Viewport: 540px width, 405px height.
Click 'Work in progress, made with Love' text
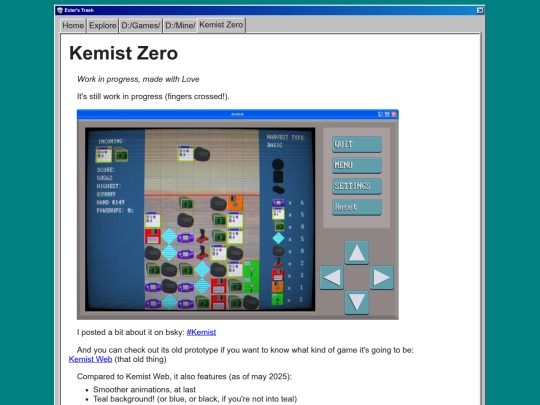pyautogui.click(x=138, y=79)
